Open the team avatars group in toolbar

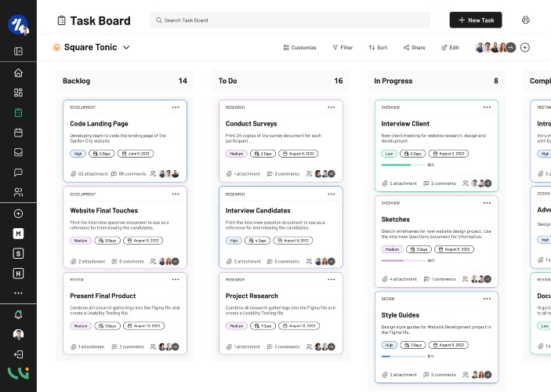(495, 48)
